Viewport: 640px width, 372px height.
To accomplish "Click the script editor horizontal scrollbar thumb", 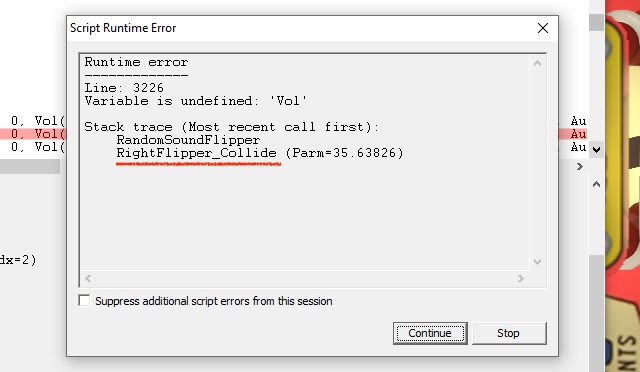I will pyautogui.click(x=30, y=166).
